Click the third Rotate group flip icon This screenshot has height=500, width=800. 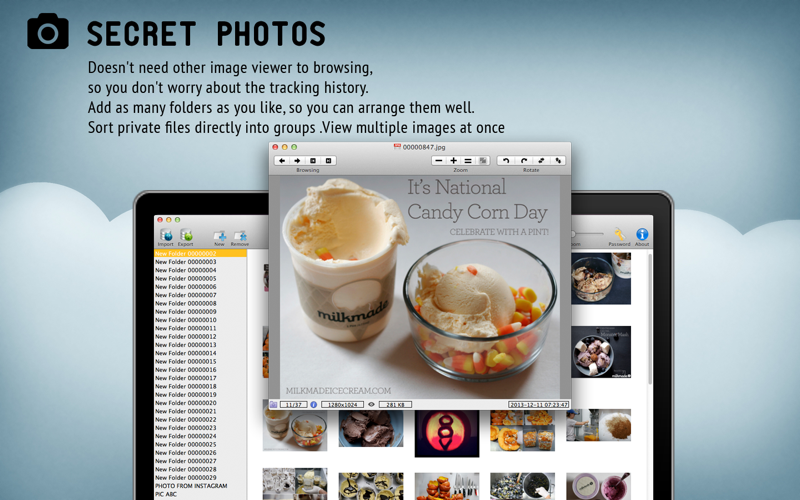coord(541,161)
